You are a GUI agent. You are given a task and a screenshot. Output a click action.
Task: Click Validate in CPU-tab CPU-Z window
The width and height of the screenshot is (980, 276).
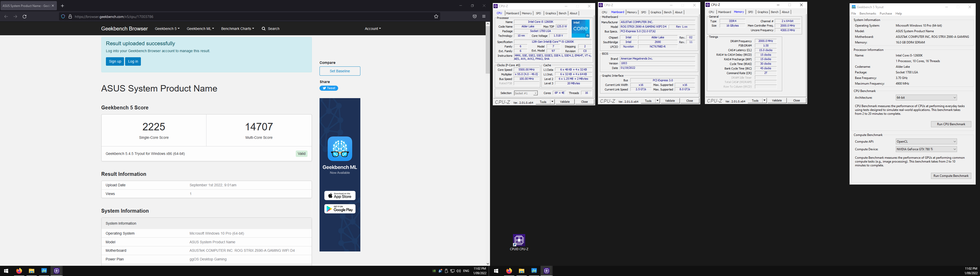(x=565, y=102)
